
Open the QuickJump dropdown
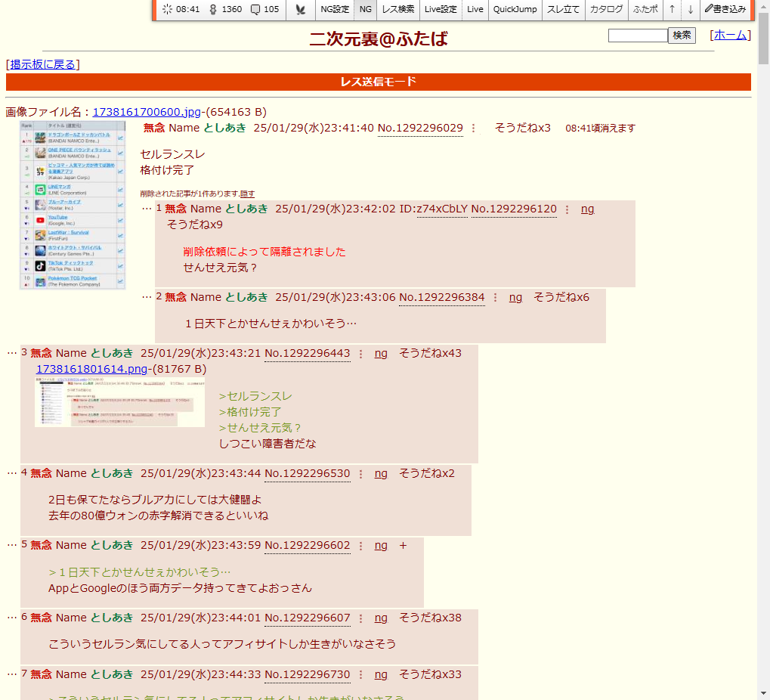pyautogui.click(x=515, y=10)
